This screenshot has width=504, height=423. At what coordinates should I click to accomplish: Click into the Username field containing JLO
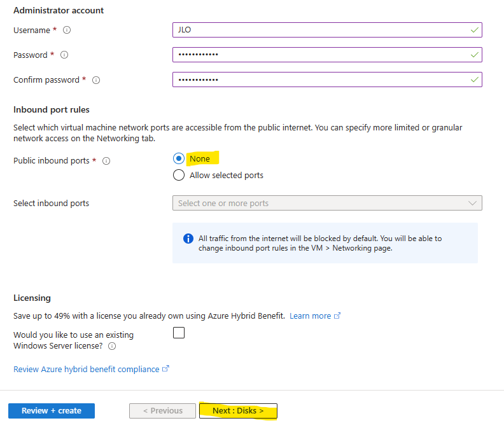coord(327,30)
